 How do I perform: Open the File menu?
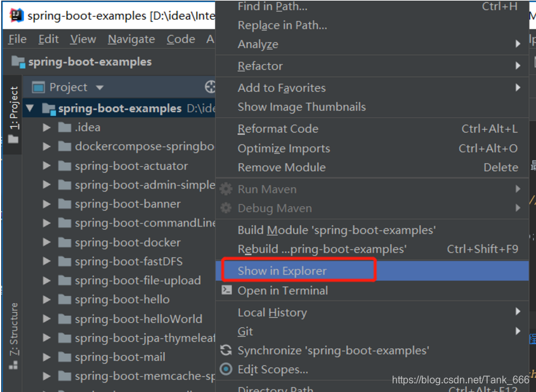point(17,39)
